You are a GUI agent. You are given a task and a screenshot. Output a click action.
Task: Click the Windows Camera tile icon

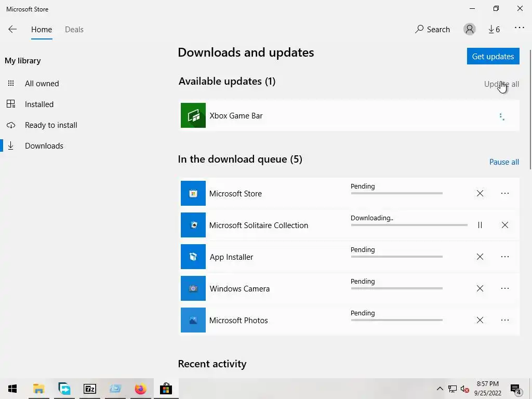pos(193,288)
